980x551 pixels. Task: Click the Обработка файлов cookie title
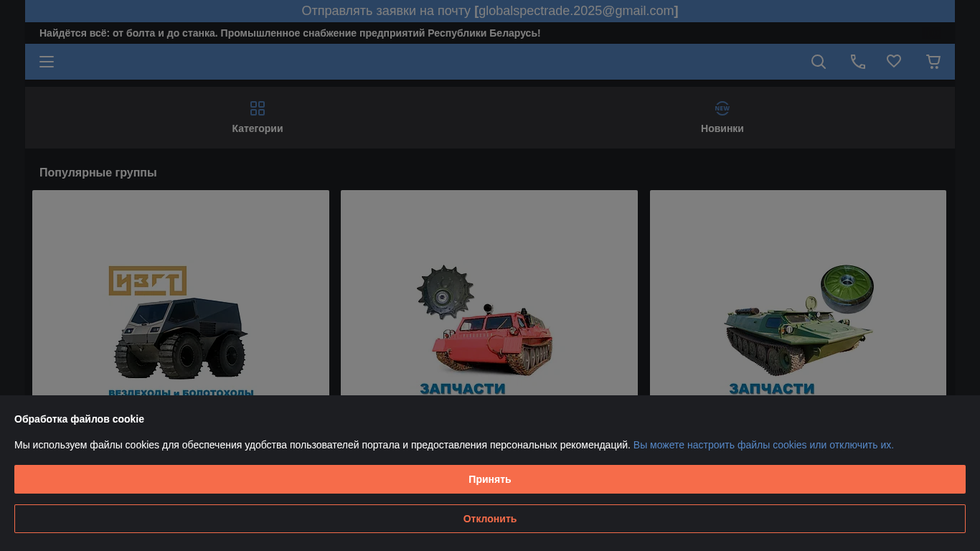click(79, 419)
